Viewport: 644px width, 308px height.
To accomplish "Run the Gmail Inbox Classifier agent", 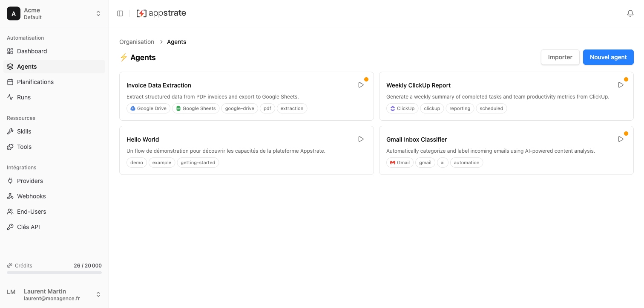I will [621, 139].
